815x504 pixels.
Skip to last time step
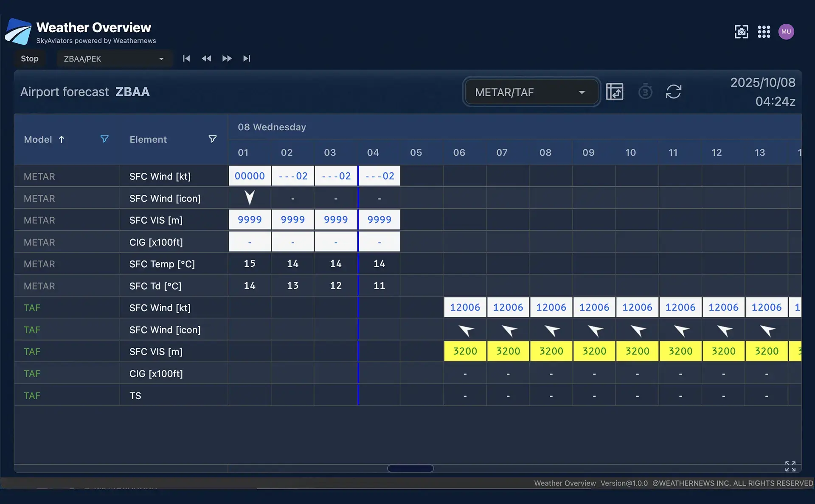coord(247,59)
